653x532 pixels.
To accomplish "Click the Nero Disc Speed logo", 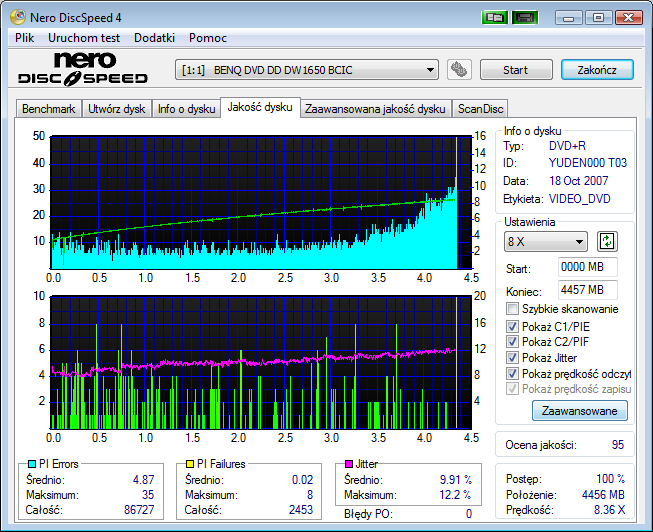I will 83,69.
